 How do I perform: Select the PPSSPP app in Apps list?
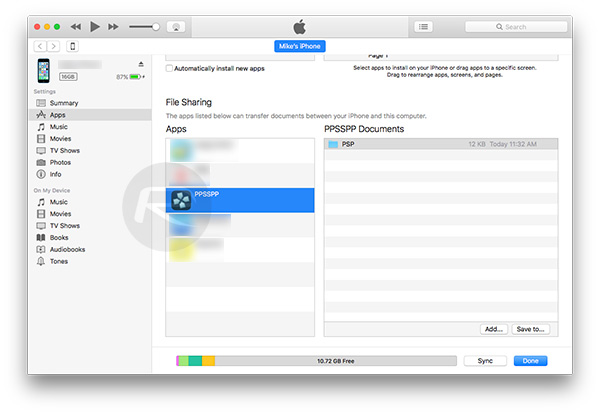pos(240,198)
